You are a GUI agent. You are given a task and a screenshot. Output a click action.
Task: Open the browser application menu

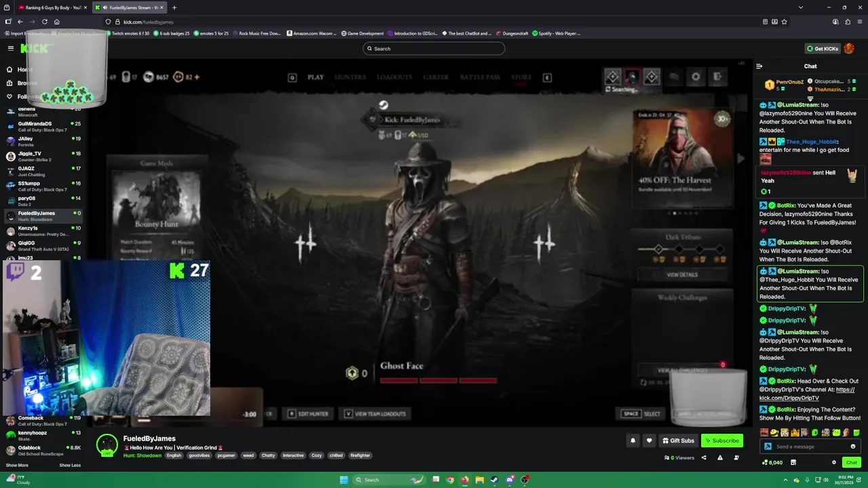pyautogui.click(x=860, y=22)
